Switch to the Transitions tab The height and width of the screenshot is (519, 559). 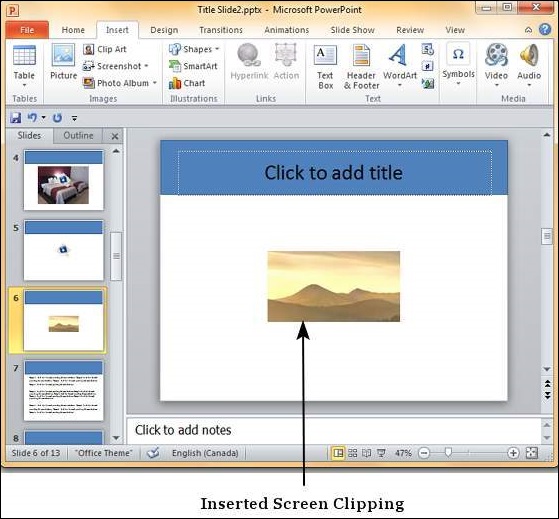click(221, 30)
